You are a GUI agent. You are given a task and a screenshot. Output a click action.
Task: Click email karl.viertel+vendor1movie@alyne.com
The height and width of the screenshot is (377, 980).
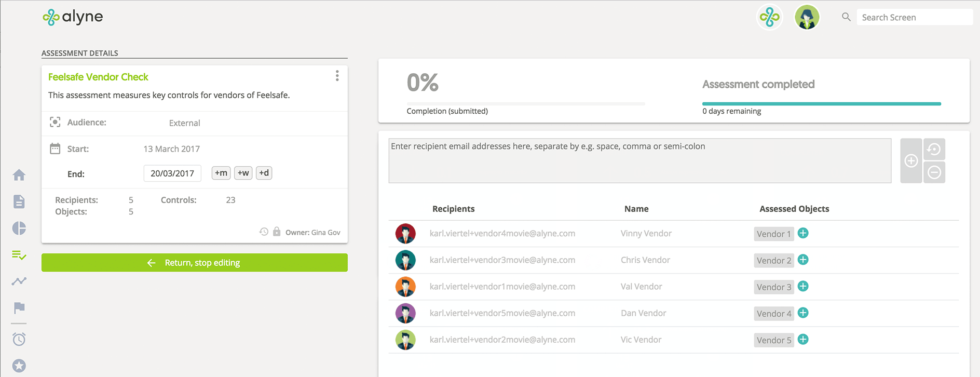[x=502, y=287]
